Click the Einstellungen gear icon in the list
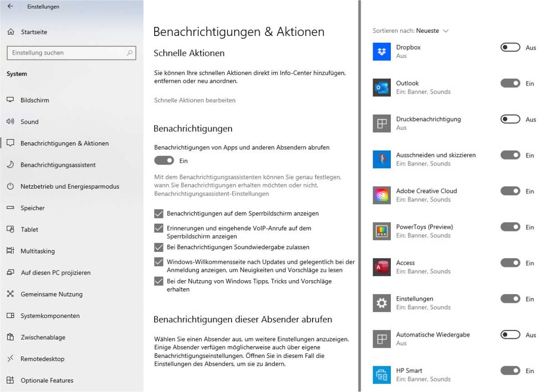The image size is (546, 392). [x=381, y=302]
